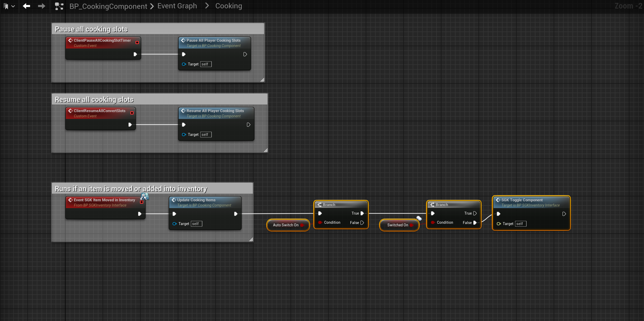Click the back navigation arrow
This screenshot has width=644, height=321.
click(26, 6)
